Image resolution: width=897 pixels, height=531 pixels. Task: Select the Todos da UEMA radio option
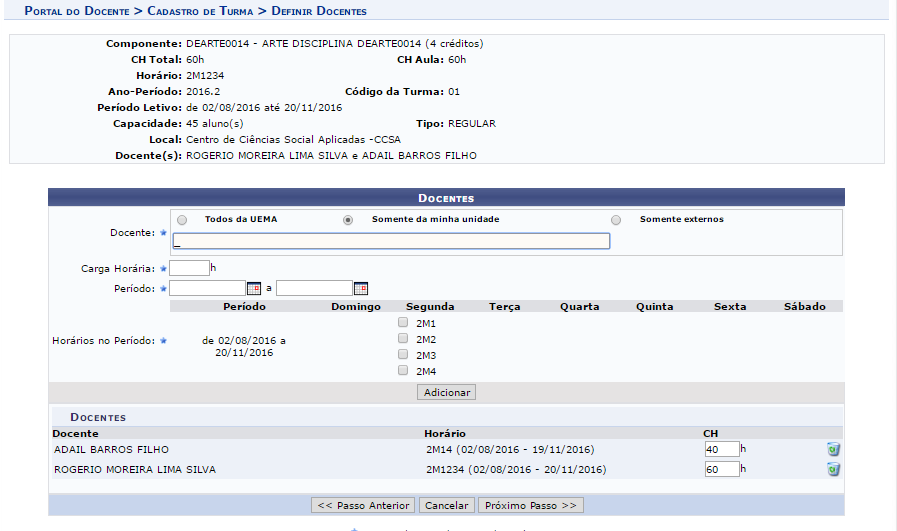click(182, 220)
